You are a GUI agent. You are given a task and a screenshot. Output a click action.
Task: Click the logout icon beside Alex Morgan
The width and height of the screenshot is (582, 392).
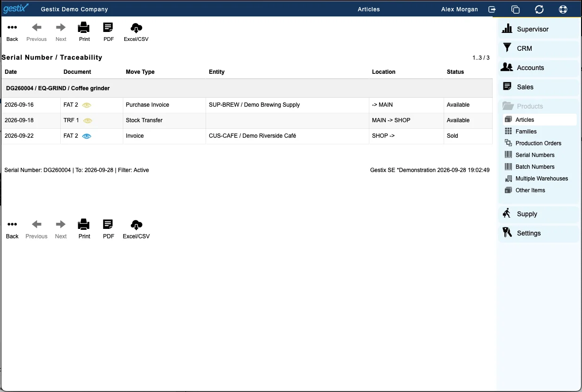pyautogui.click(x=492, y=9)
